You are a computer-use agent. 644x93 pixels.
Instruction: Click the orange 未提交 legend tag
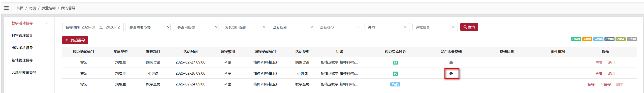[587, 39]
